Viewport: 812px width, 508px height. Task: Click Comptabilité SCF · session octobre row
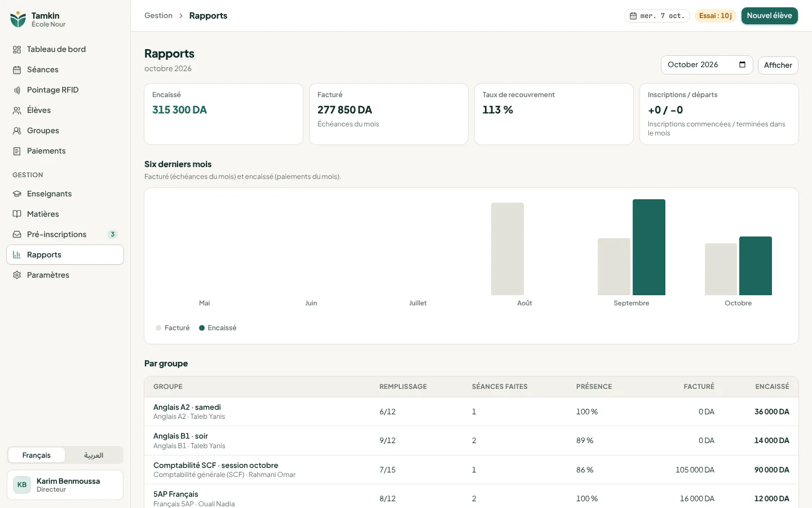(x=471, y=470)
